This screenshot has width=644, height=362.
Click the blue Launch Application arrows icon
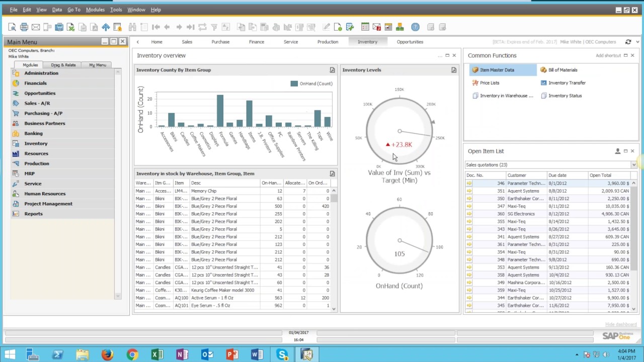106,27
